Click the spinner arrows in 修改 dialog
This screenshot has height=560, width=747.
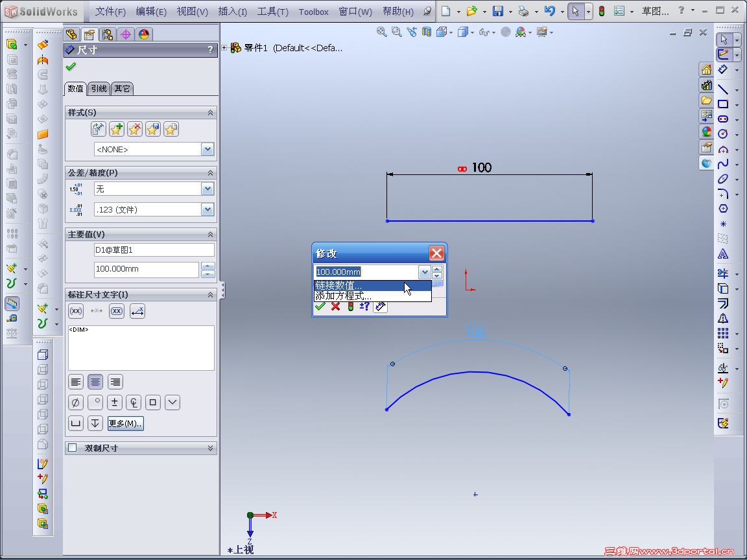click(x=437, y=272)
